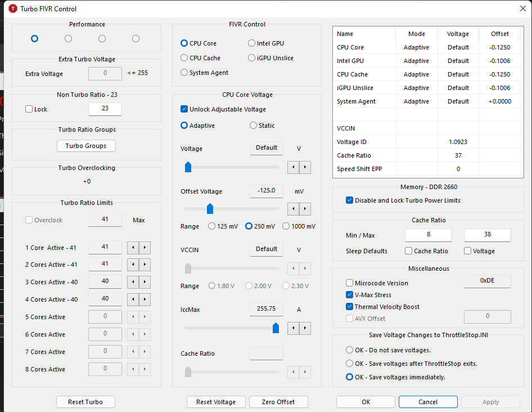
Task: Decrease 4 Cores Active ratio with left arrow
Action: [133, 299]
